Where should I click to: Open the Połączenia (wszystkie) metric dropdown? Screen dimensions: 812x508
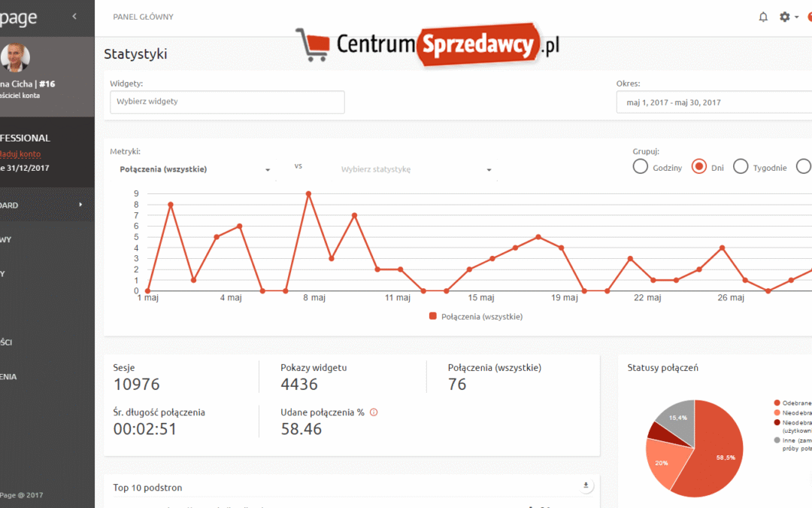(x=195, y=169)
